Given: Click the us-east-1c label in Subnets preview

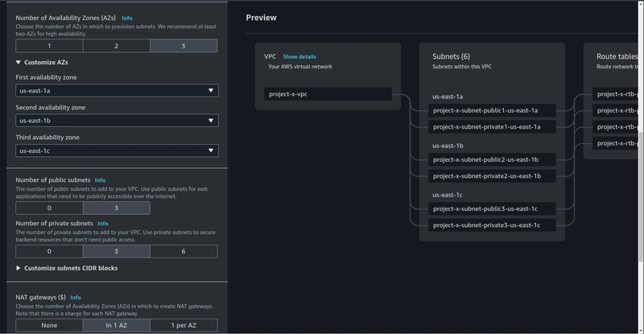Looking at the screenshot, I should 448,195.
